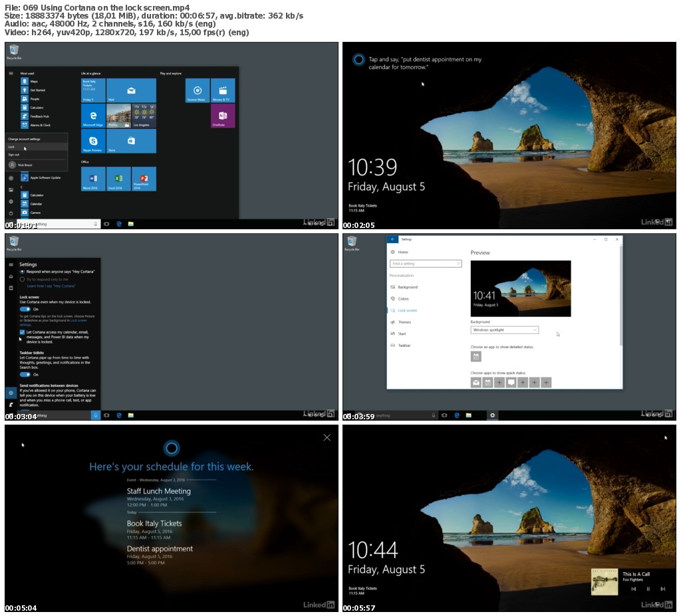Screen dimensions: 681x616
Task: Open the messaging quick status app icon
Action: click(511, 383)
